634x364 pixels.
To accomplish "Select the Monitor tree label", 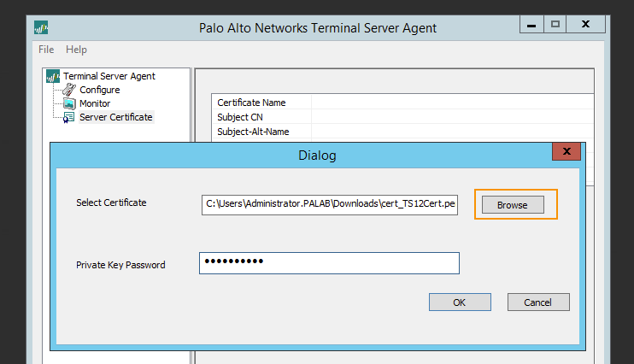I will tap(95, 103).
